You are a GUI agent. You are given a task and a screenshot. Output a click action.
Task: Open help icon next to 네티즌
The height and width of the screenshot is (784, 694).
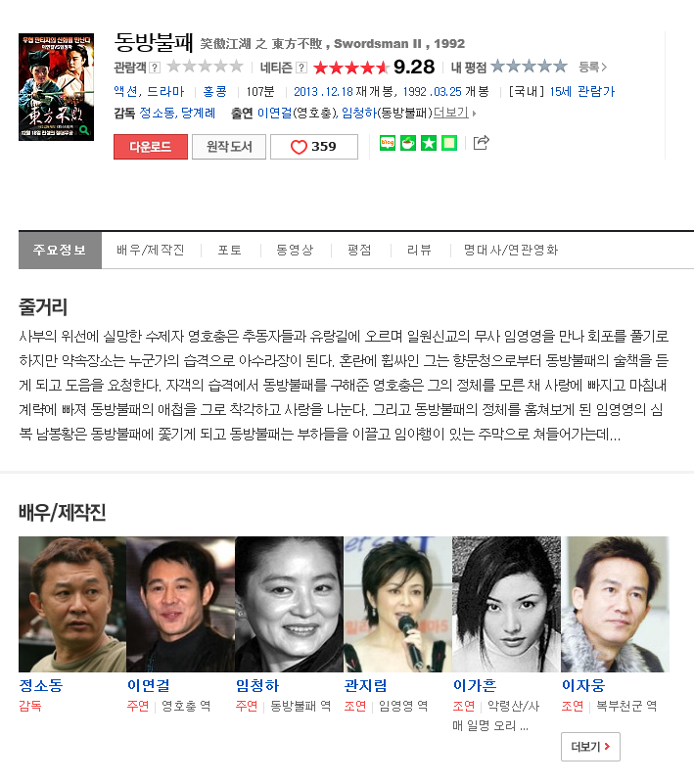click(301, 68)
